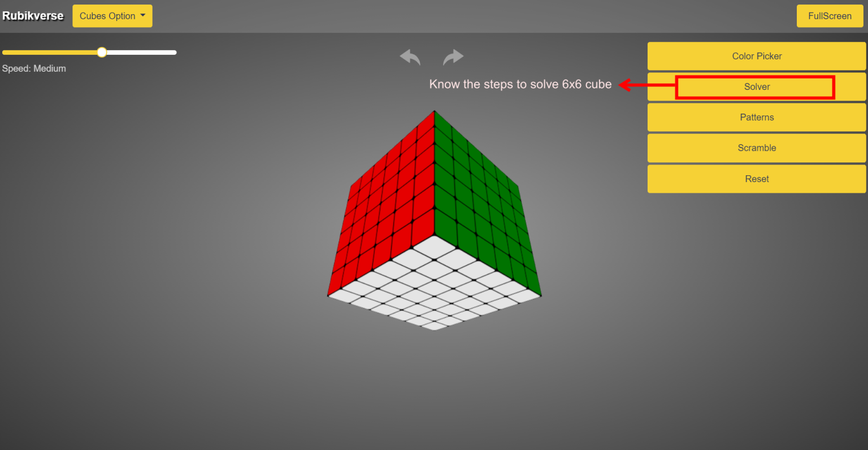Open the Solver panel
The width and height of the screenshot is (868, 450).
pyautogui.click(x=756, y=86)
